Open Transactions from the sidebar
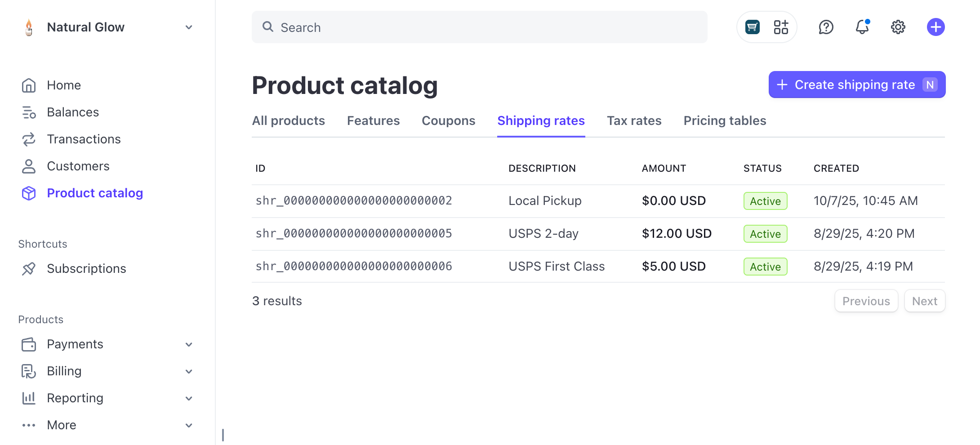The image size is (980, 445). click(84, 139)
